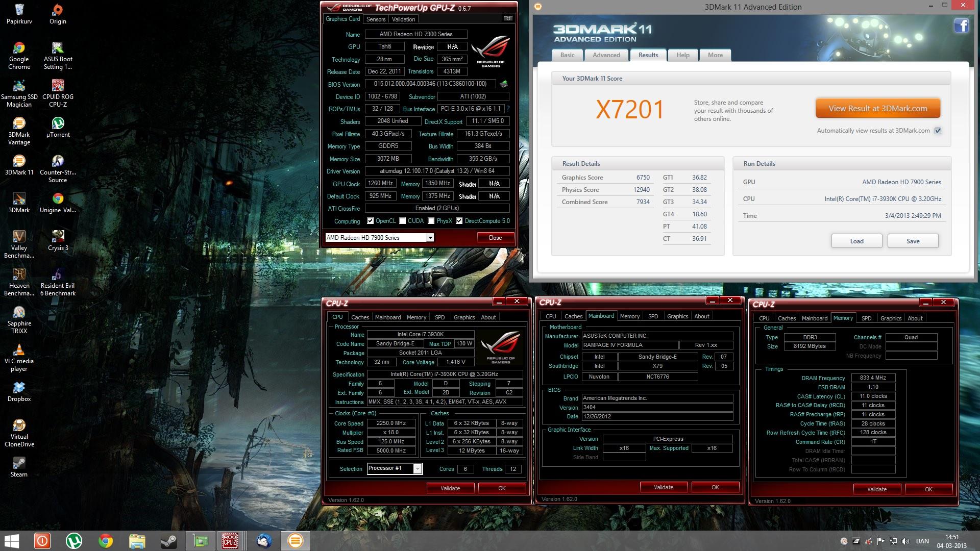Click the X7201 score text
Screen dimensions: 980x551
tap(630, 110)
